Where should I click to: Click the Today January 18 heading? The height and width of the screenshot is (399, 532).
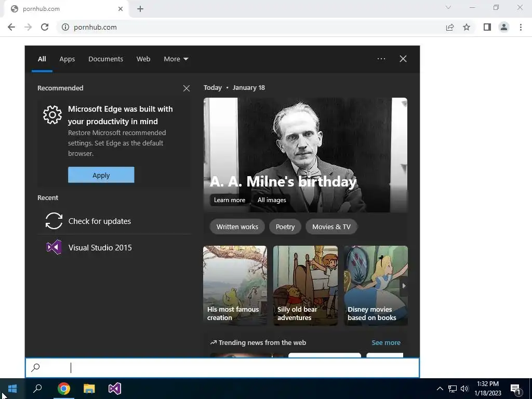tap(234, 87)
